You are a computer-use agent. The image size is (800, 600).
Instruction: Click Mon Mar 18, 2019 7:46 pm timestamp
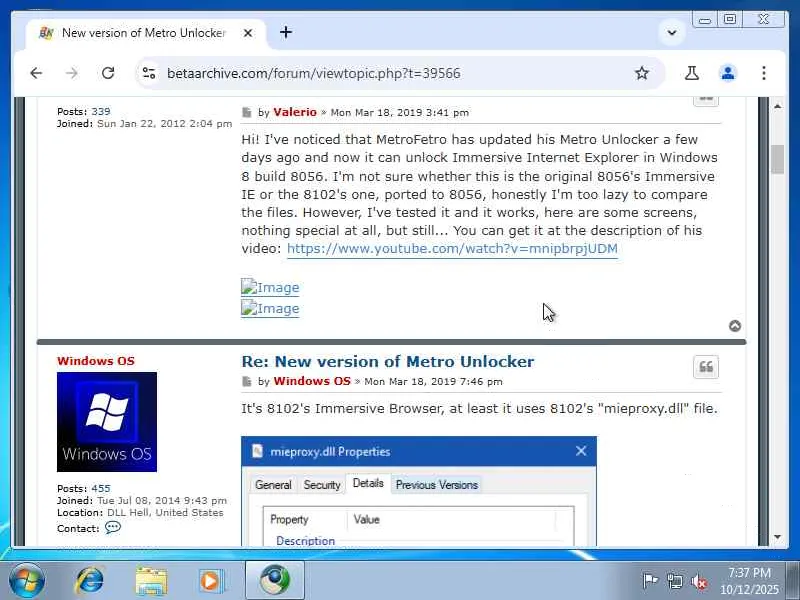(x=433, y=381)
